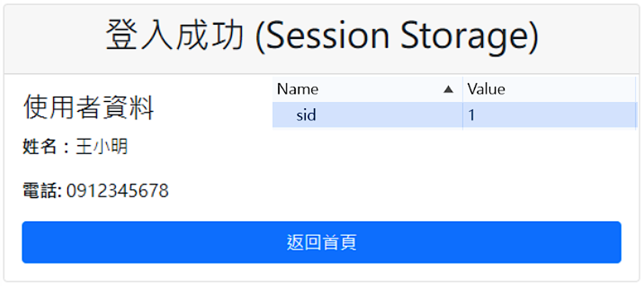Click the 登入成功 title text
Viewport: 644px width, 286px height.
[x=175, y=36]
